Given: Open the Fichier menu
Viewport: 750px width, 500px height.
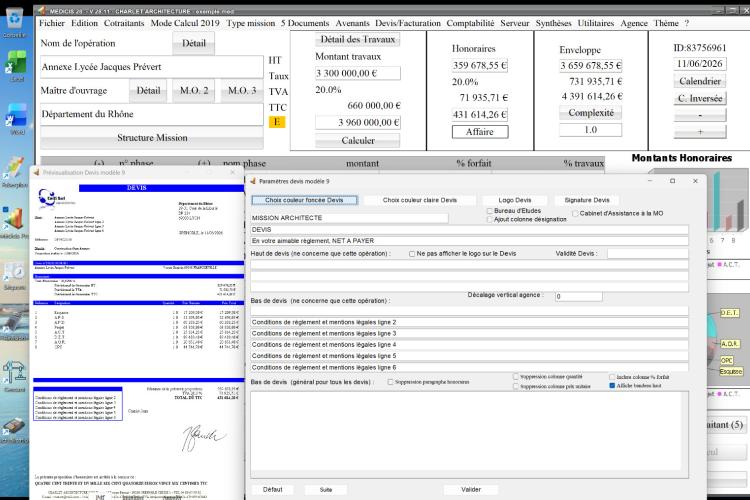Looking at the screenshot, I should click(52, 23).
